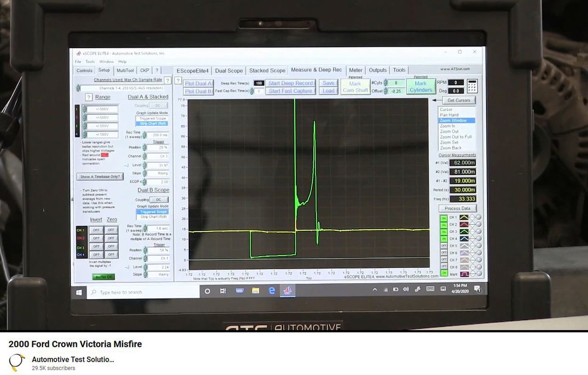The image size is (588, 375).
Task: Open the Meter tab
Action: tap(356, 70)
